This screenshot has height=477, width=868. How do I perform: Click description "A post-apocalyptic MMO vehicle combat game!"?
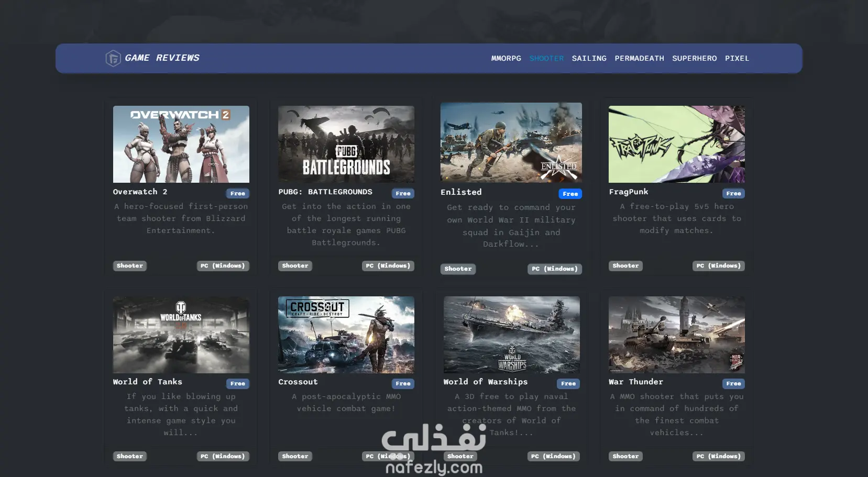pos(346,402)
